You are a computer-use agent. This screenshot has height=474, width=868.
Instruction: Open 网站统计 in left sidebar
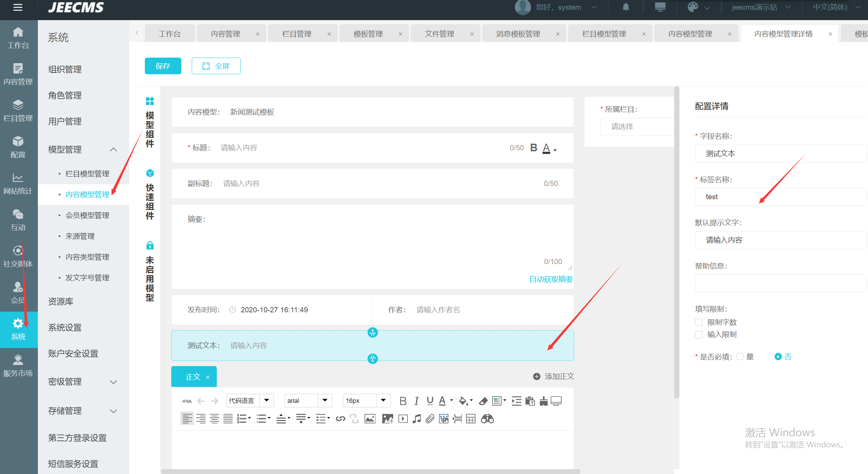coord(18,184)
